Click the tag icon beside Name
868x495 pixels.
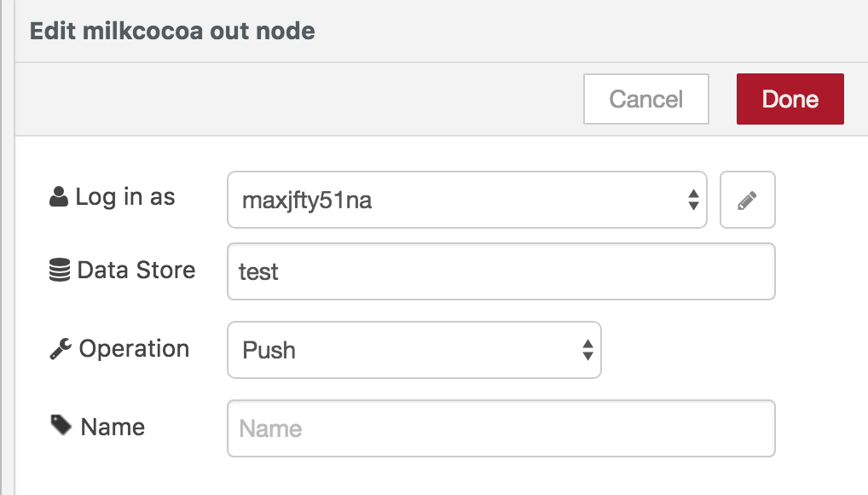click(x=61, y=426)
